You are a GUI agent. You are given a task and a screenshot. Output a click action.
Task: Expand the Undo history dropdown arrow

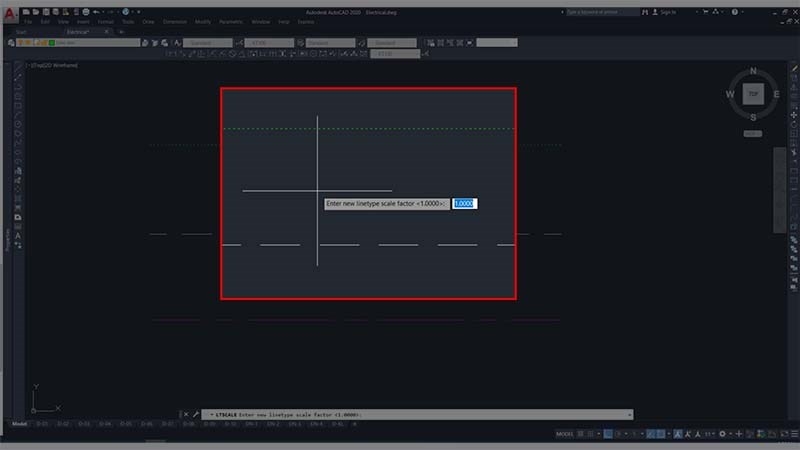tap(104, 12)
